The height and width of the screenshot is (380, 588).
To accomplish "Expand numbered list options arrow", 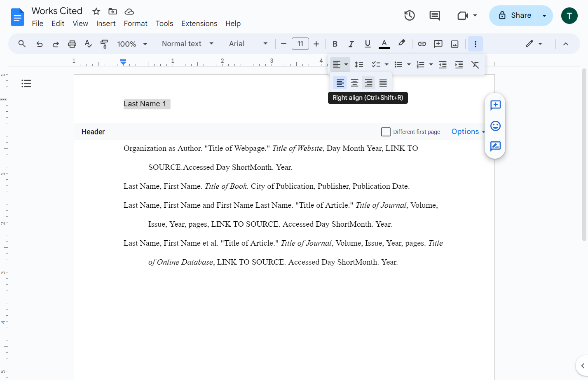I will [x=431, y=65].
